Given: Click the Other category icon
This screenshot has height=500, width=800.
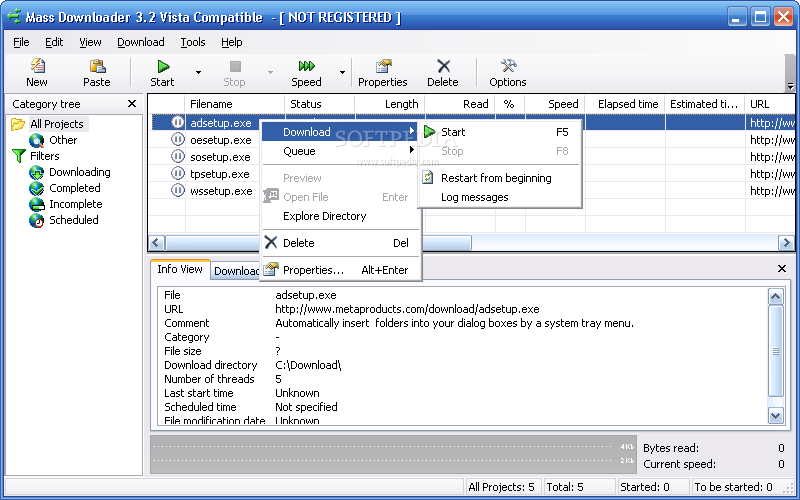Looking at the screenshot, I should (x=36, y=140).
